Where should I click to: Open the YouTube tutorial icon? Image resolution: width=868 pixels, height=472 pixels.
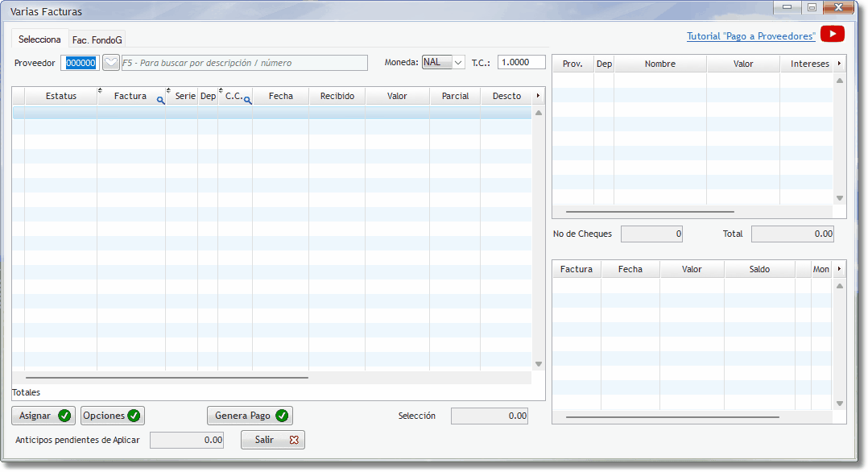[832, 34]
